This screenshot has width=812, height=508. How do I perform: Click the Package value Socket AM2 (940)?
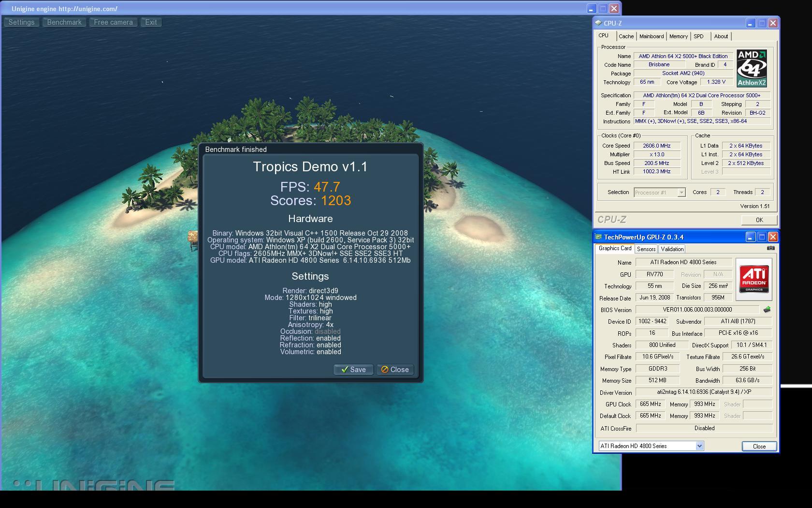click(683, 73)
